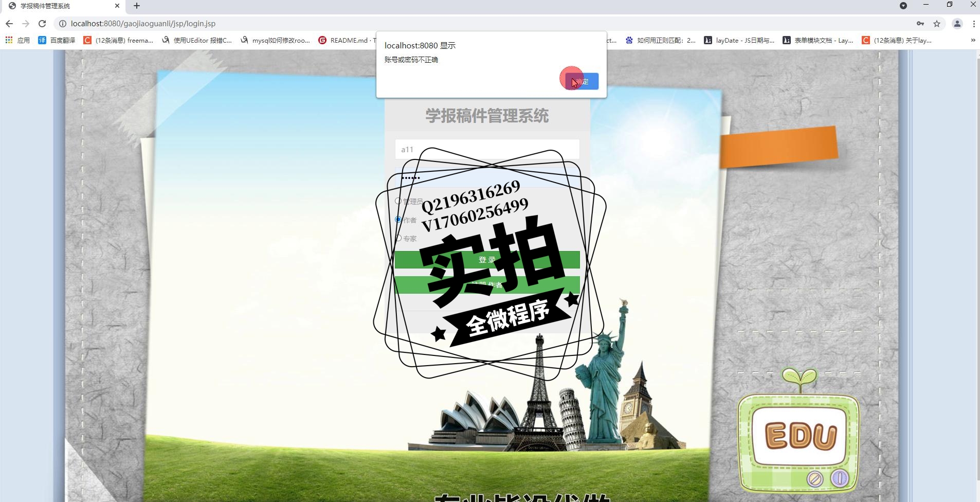Viewport: 980px width, 502px height.
Task: Click the browser forward arrow
Action: tap(26, 24)
